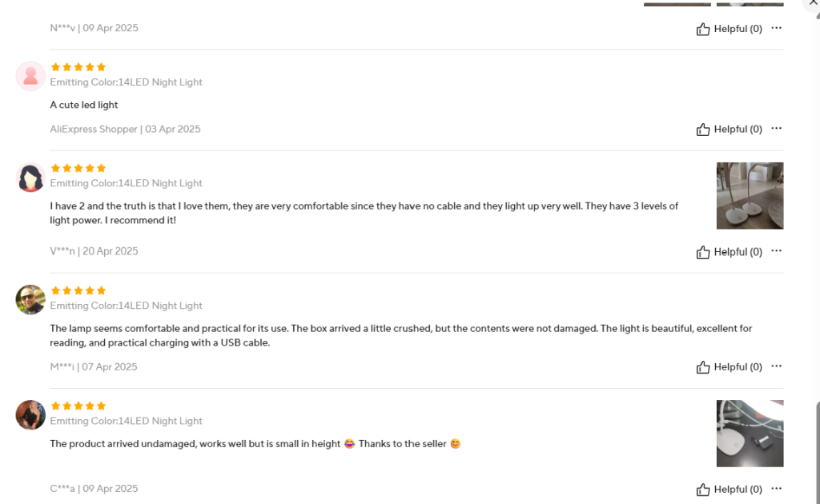
Task: Click the vertical scrollbar thumb
Action: pyautogui.click(x=817, y=448)
